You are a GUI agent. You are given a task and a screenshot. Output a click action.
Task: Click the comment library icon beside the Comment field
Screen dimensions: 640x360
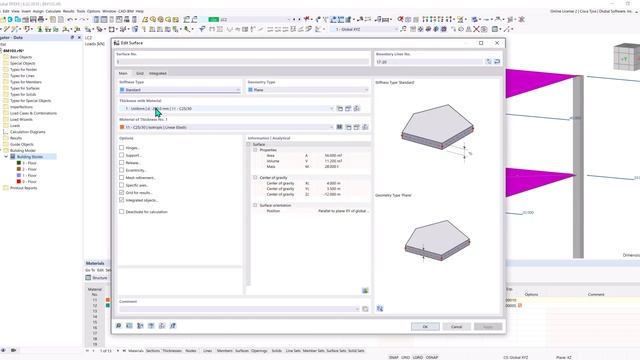(x=365, y=309)
